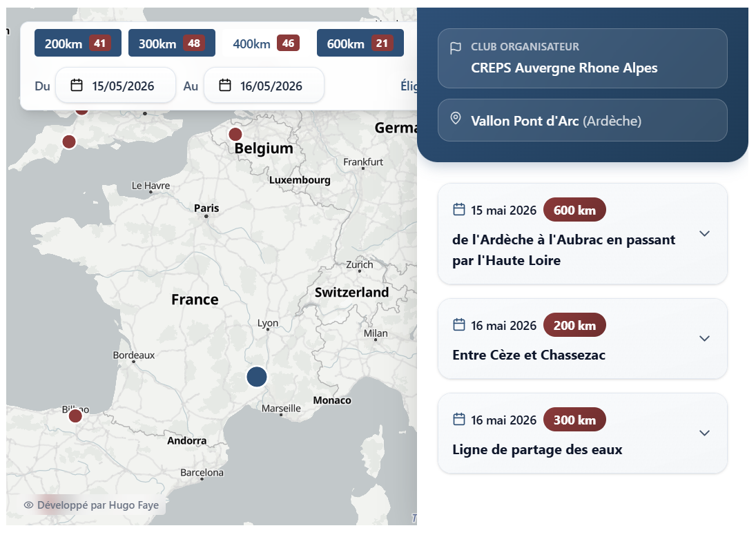This screenshot has width=756, height=537.
Task: Click the CREPS Auvergne Rhone Alpes organizer card
Action: point(582,59)
